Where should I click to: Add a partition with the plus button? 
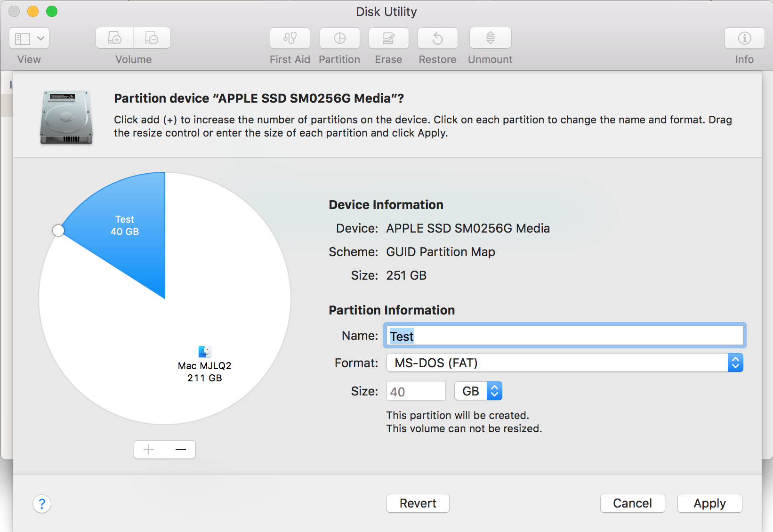tap(149, 450)
